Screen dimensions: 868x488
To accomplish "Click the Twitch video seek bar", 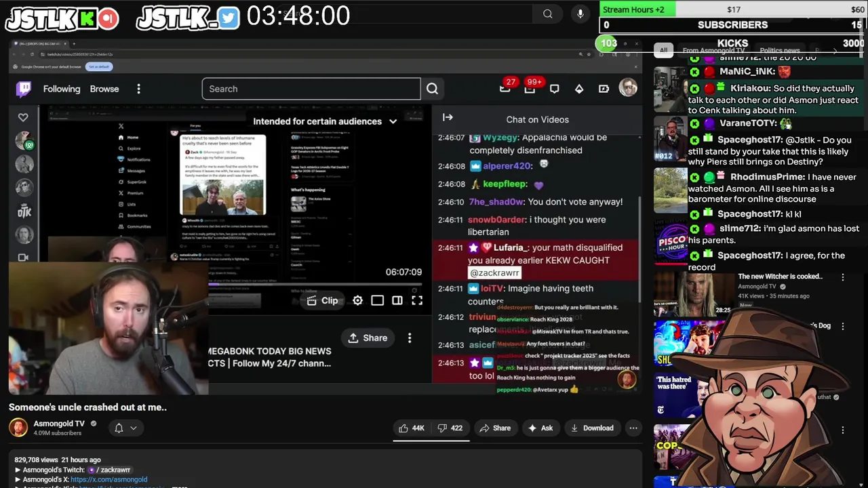I will [315, 285].
